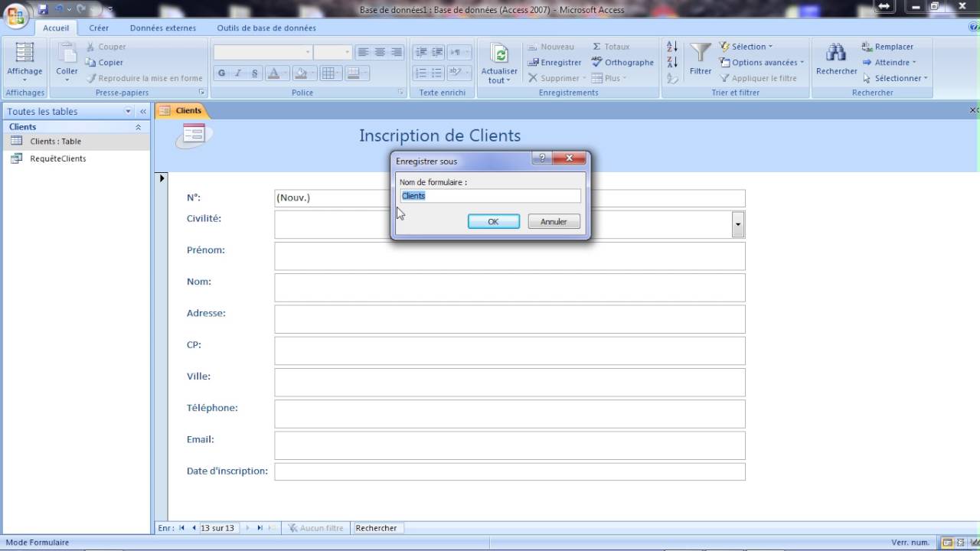This screenshot has width=980, height=551.
Task: Click the Nom de formulaire text field
Action: (490, 196)
